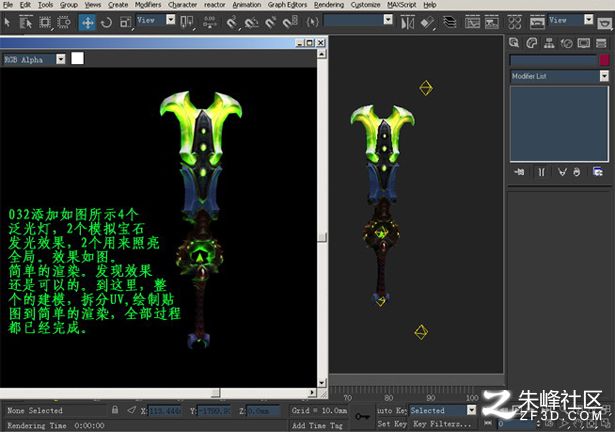Click the Set Key button

click(x=392, y=424)
